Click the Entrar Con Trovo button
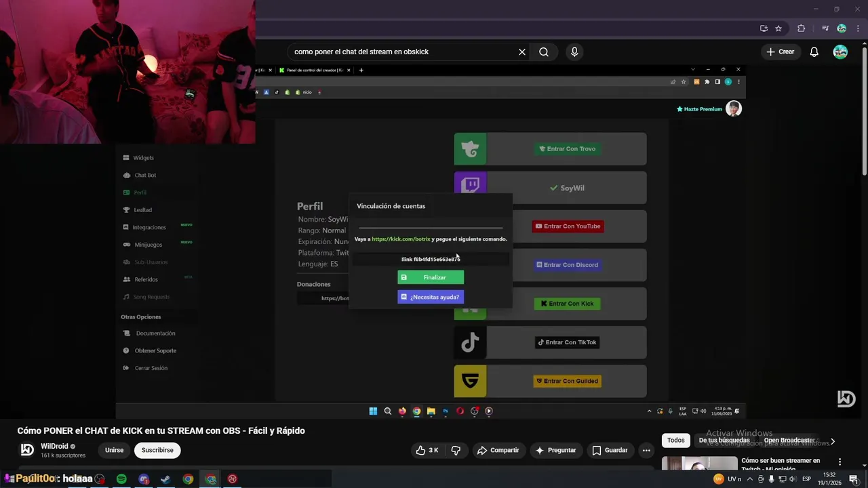The width and height of the screenshot is (868, 488). [567, 149]
